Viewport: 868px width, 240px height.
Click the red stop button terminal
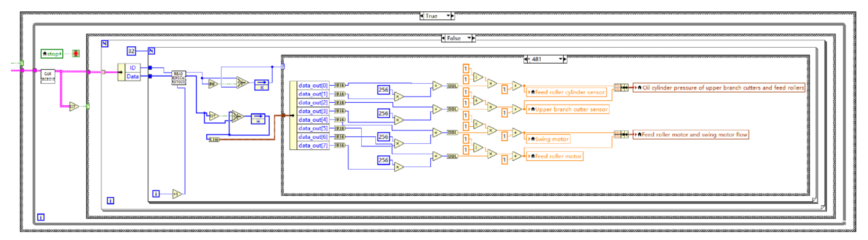pos(76,54)
